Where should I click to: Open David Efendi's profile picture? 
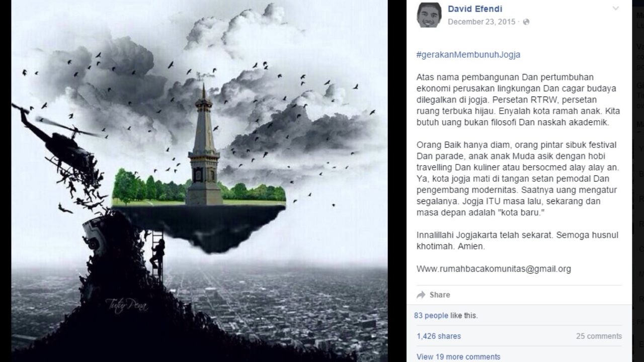point(429,15)
